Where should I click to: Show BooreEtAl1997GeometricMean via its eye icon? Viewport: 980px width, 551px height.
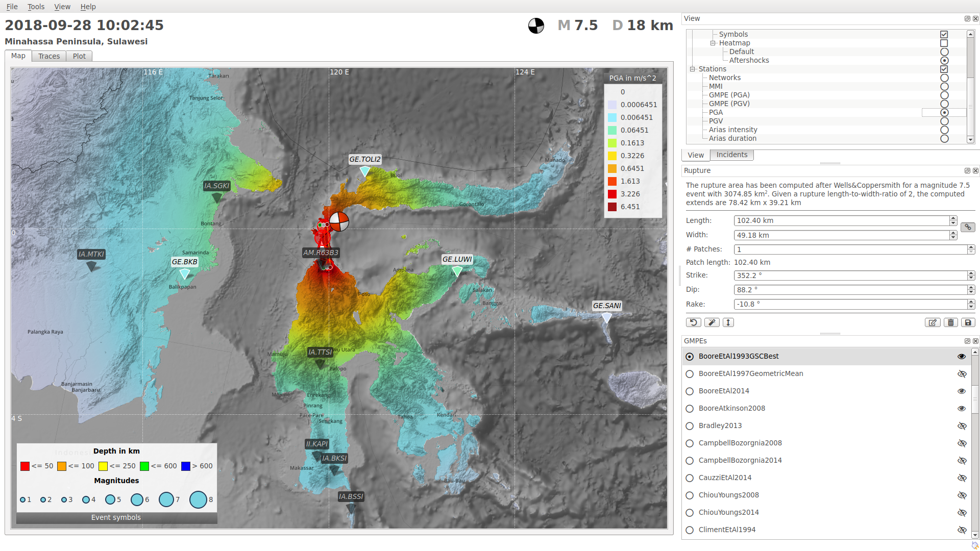click(x=962, y=374)
